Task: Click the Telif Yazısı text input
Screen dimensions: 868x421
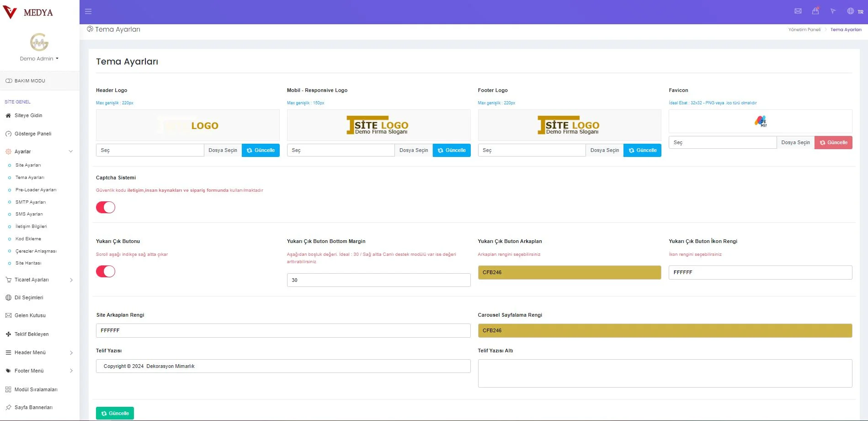Action: 283,366
